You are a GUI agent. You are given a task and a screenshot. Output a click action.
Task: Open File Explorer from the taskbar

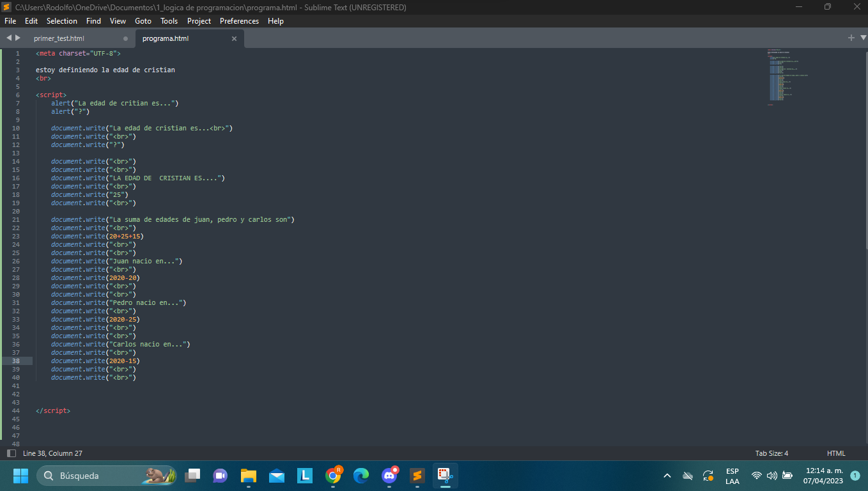(x=248, y=476)
